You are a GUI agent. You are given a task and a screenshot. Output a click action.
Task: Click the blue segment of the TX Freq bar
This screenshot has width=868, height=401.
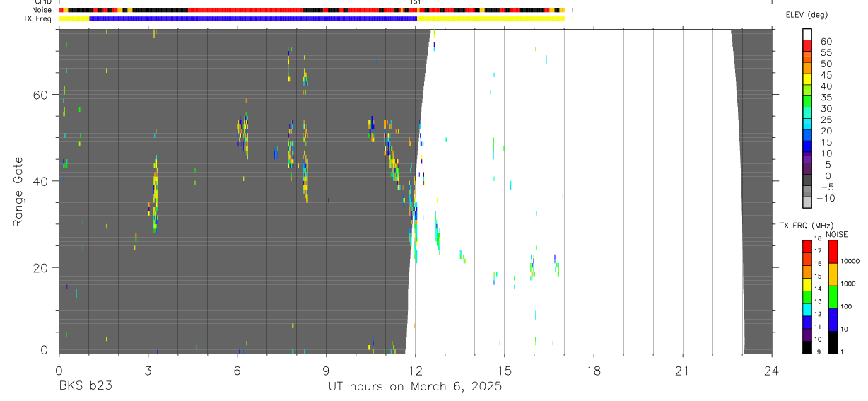(253, 18)
